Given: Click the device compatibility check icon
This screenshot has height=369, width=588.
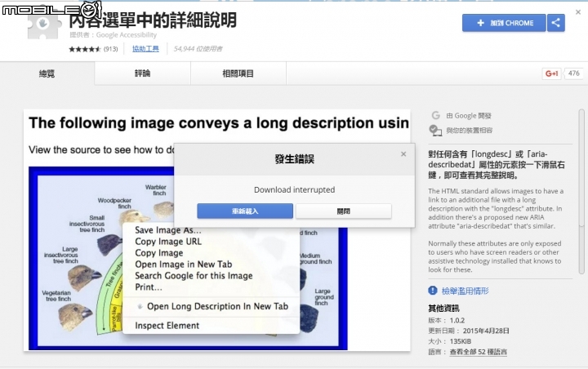Looking at the screenshot, I should click(x=435, y=131).
